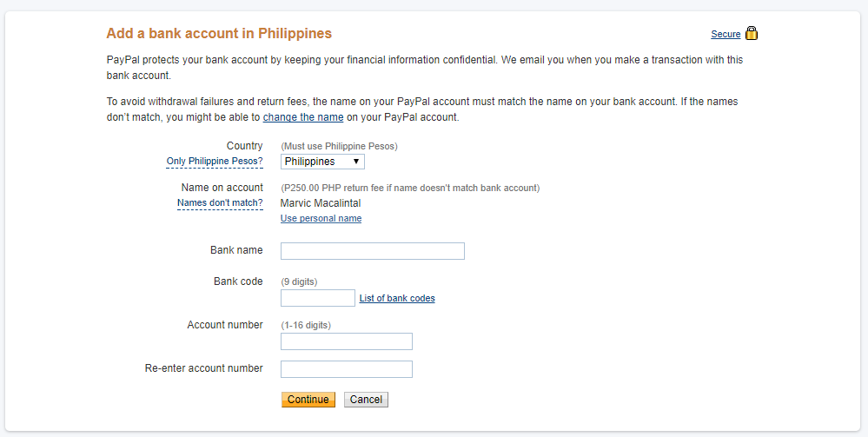Open the 'Only Philippine Pesos?' help link

pos(215,162)
